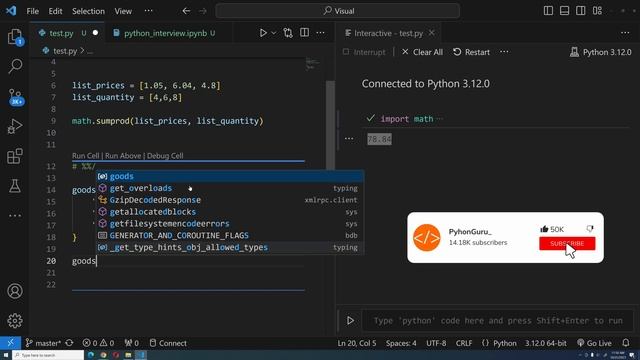This screenshot has height=360, width=640.
Task: Switch to the test.py editor tab
Action: click(61, 33)
